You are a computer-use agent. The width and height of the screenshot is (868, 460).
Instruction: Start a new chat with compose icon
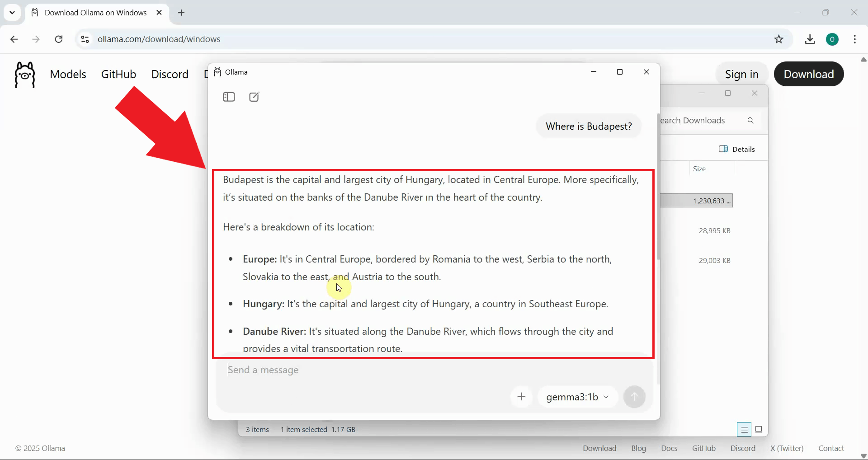254,97
